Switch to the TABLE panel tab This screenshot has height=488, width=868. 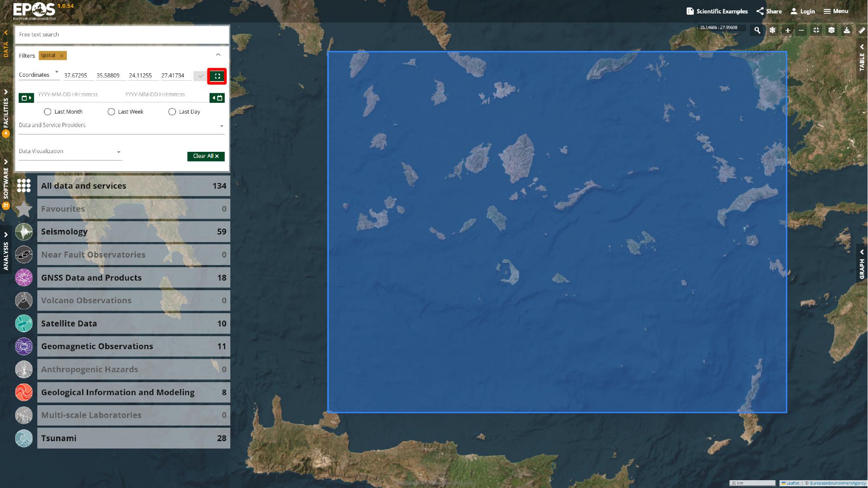[861, 61]
